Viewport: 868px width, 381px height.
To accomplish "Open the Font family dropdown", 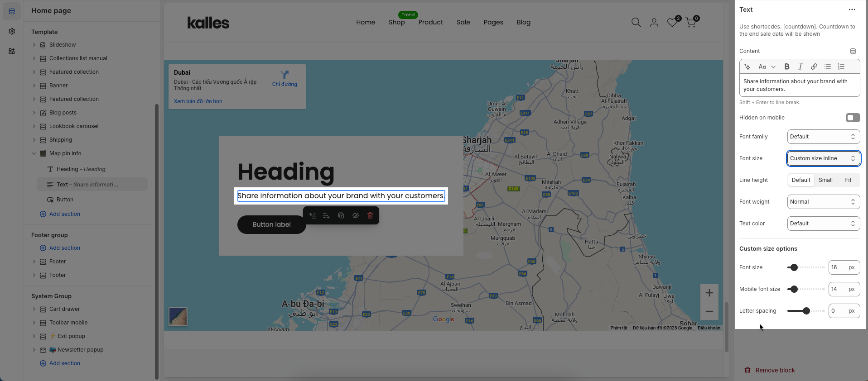I will click(824, 137).
